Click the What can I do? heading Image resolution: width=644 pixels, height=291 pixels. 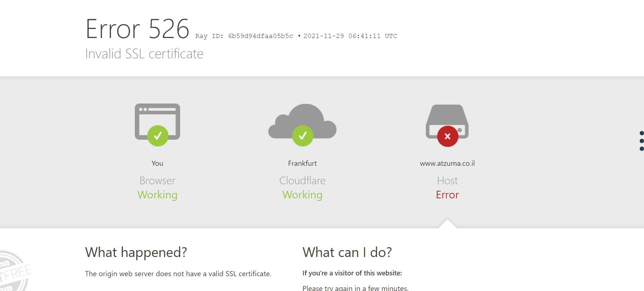coord(347,252)
